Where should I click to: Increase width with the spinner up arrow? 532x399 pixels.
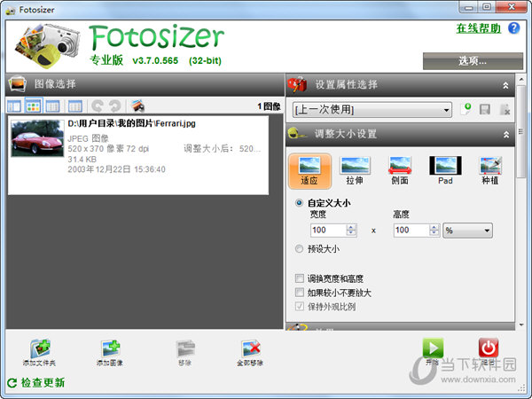point(351,227)
